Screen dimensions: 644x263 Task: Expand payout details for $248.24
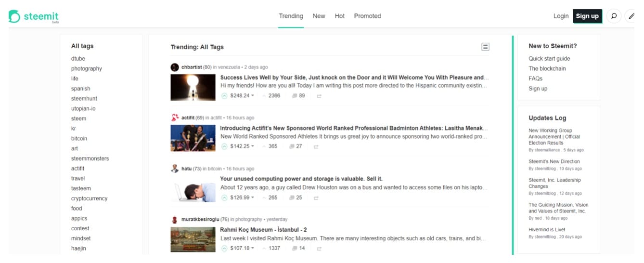pyautogui.click(x=253, y=96)
